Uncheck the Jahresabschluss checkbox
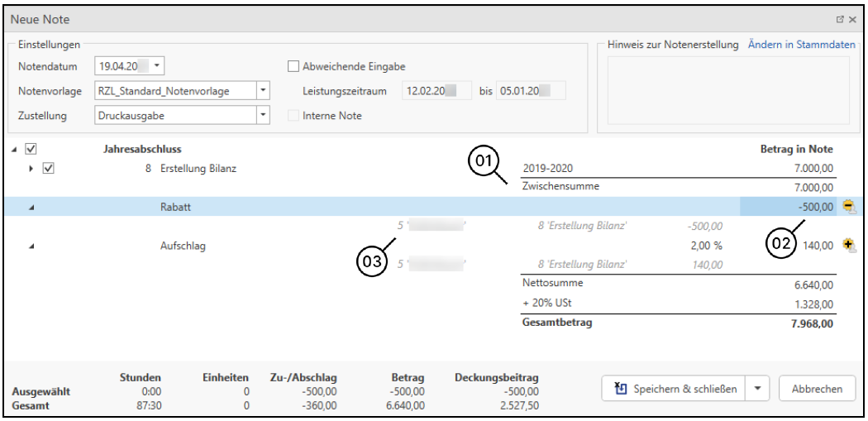This screenshot has height=421, width=868. click(31, 149)
